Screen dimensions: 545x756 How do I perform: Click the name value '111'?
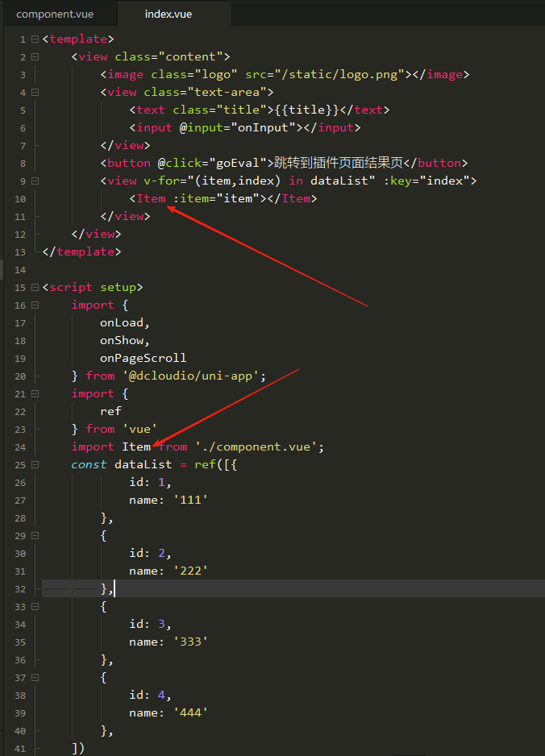(190, 500)
